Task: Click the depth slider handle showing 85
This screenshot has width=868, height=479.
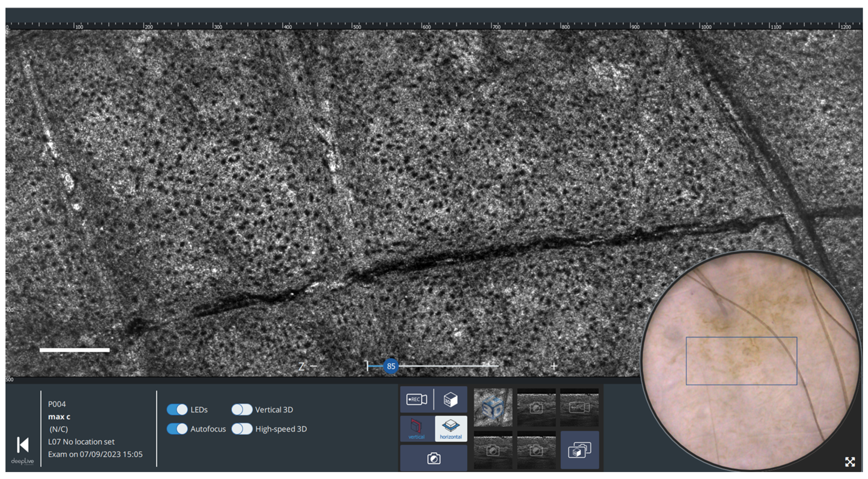Action: [x=391, y=366]
